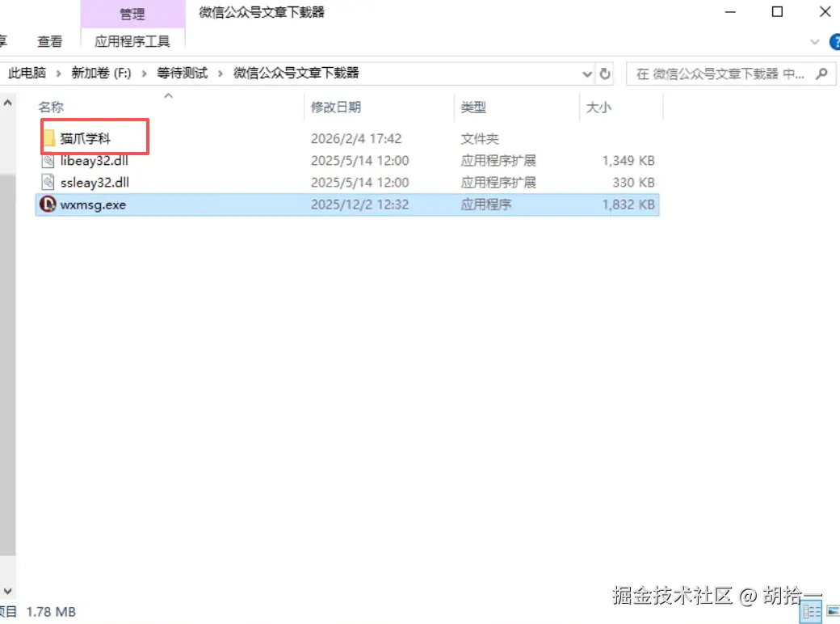Maximize the file explorer window
This screenshot has height=624, width=840.
tap(777, 12)
